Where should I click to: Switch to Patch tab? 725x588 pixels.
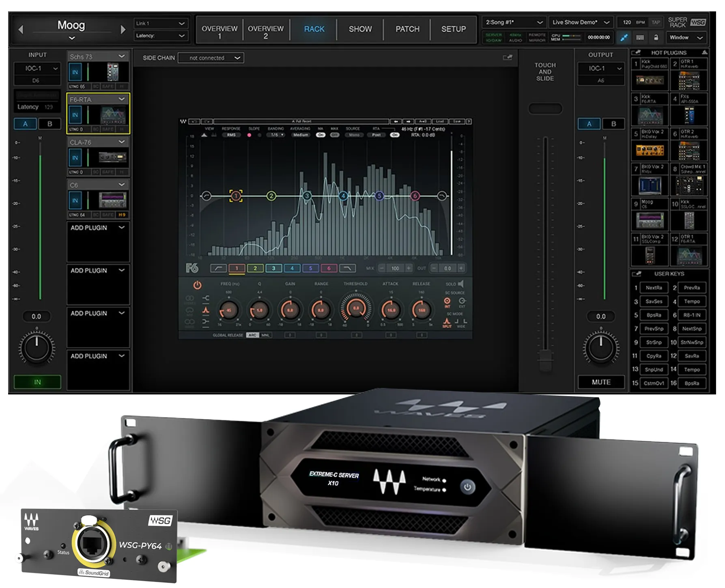(407, 29)
